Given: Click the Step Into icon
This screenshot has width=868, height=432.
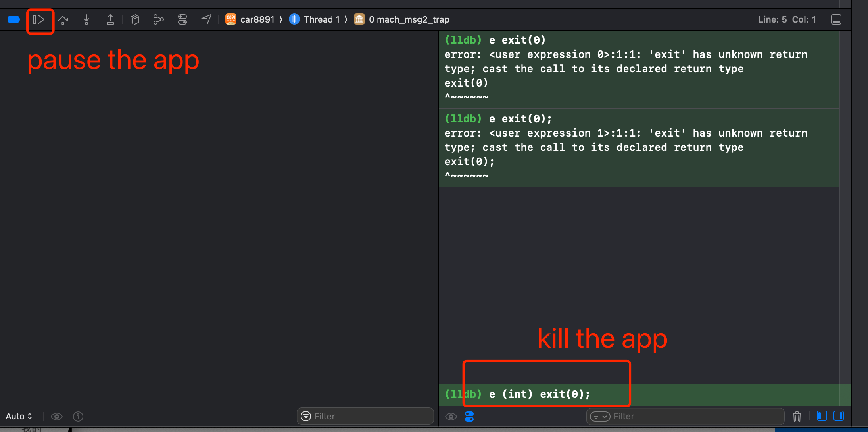Looking at the screenshot, I should tap(86, 19).
